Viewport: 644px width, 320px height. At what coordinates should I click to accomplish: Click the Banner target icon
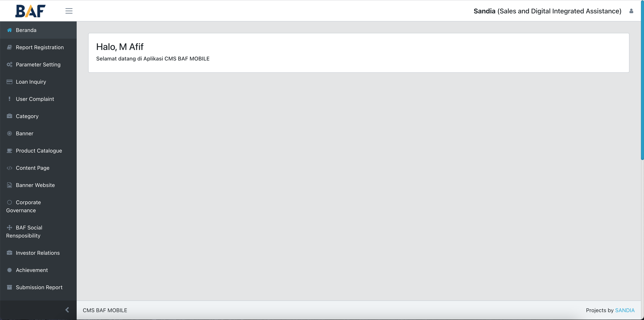[10, 133]
